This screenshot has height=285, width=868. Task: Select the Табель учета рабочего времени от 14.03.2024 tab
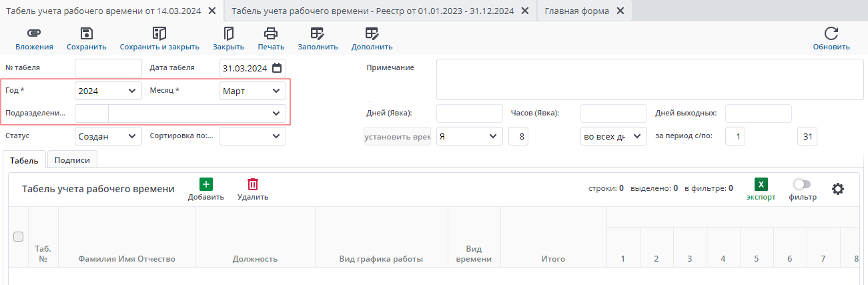coord(103,11)
